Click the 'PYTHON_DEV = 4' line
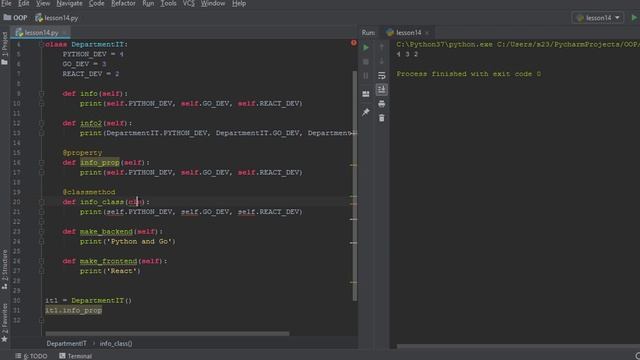Viewport: 640px width, 360px height. [93, 54]
